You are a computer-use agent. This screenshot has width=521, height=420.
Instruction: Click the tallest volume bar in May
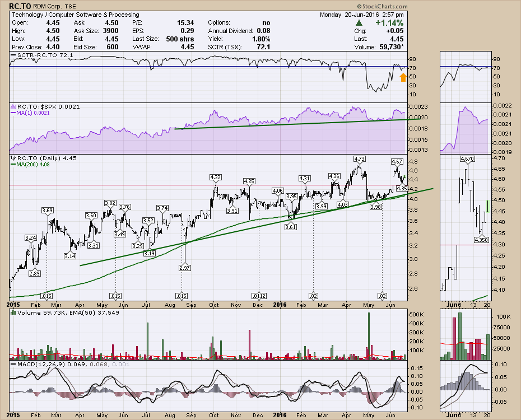[x=369, y=336]
